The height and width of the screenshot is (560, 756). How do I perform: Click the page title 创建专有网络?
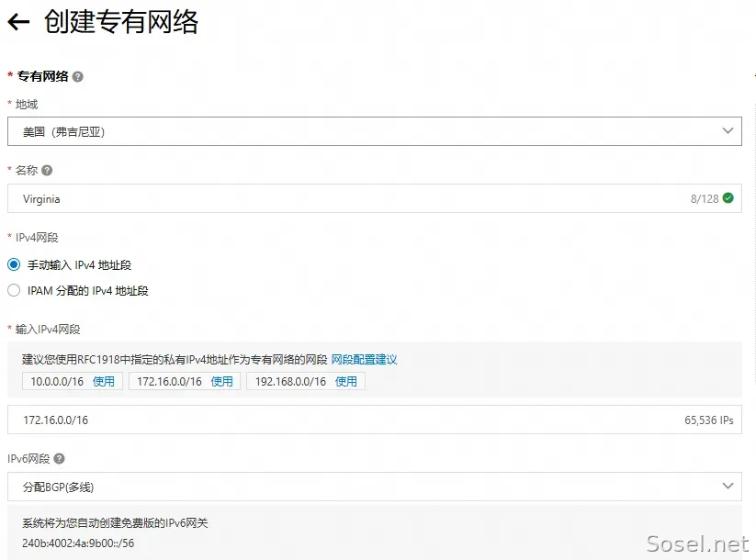tap(121, 22)
